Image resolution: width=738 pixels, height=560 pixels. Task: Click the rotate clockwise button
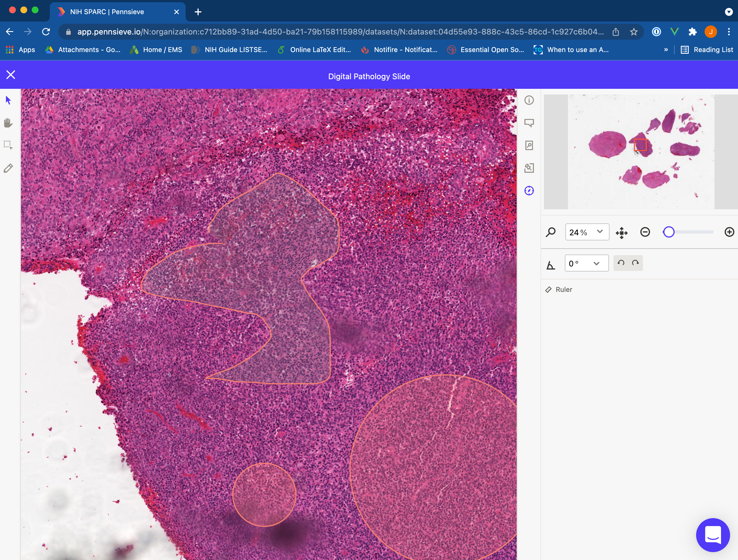(x=635, y=262)
